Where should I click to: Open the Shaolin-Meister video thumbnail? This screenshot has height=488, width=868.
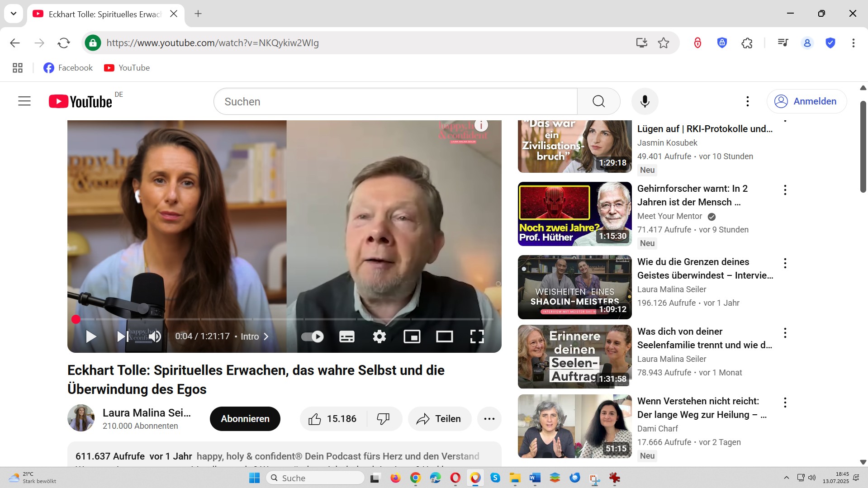tap(574, 287)
